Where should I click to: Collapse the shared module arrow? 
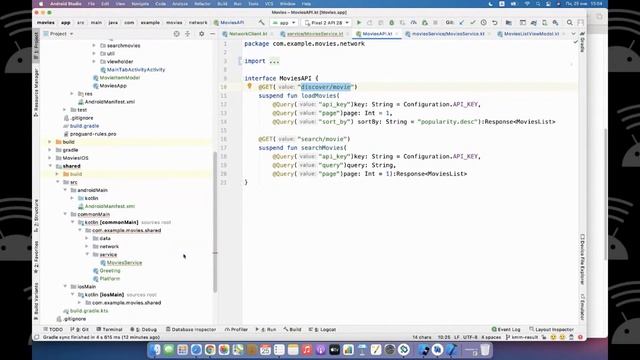[x=50, y=166]
